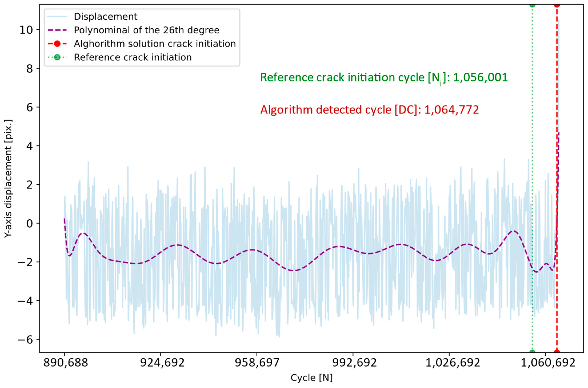Expand the legend box
588x388 pixels.
pyautogui.click(x=141, y=37)
